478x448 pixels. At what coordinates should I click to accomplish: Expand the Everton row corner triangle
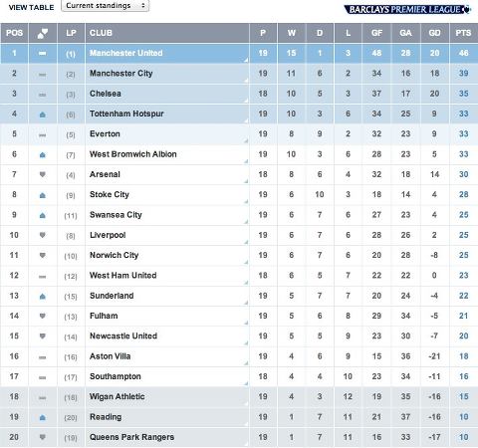(246, 141)
